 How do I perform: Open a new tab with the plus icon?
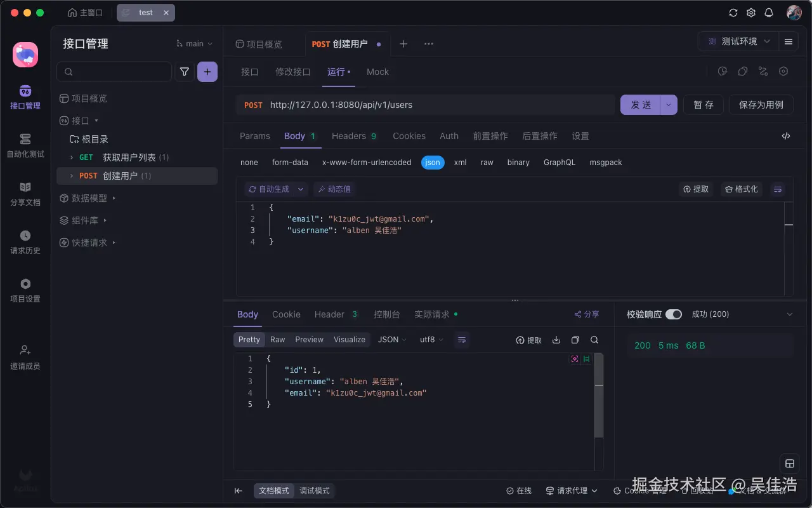pyautogui.click(x=403, y=44)
